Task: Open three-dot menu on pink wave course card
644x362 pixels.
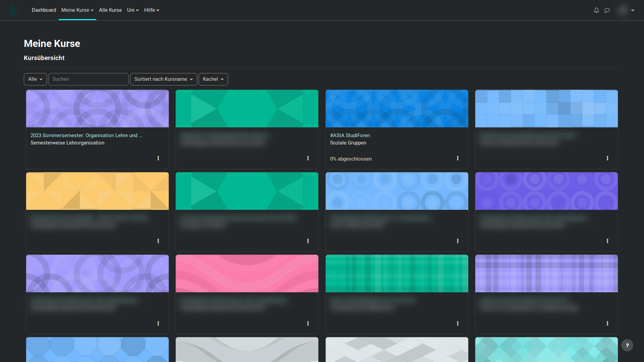Action: pos(308,323)
